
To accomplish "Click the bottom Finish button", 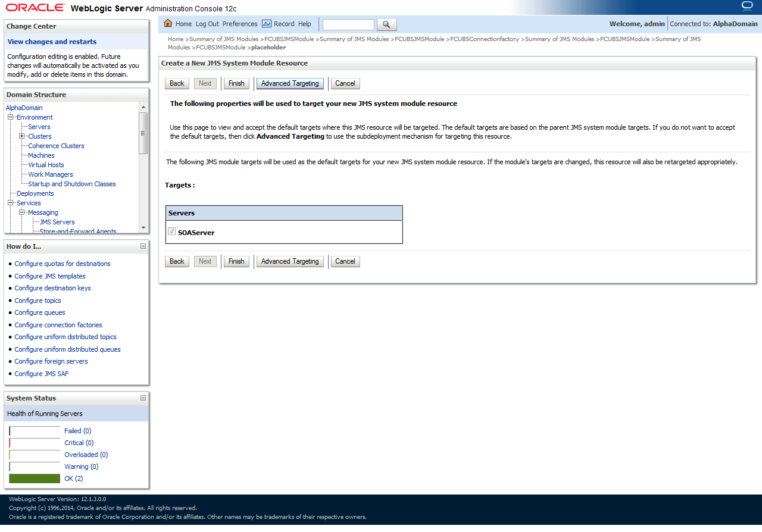I will 236,261.
